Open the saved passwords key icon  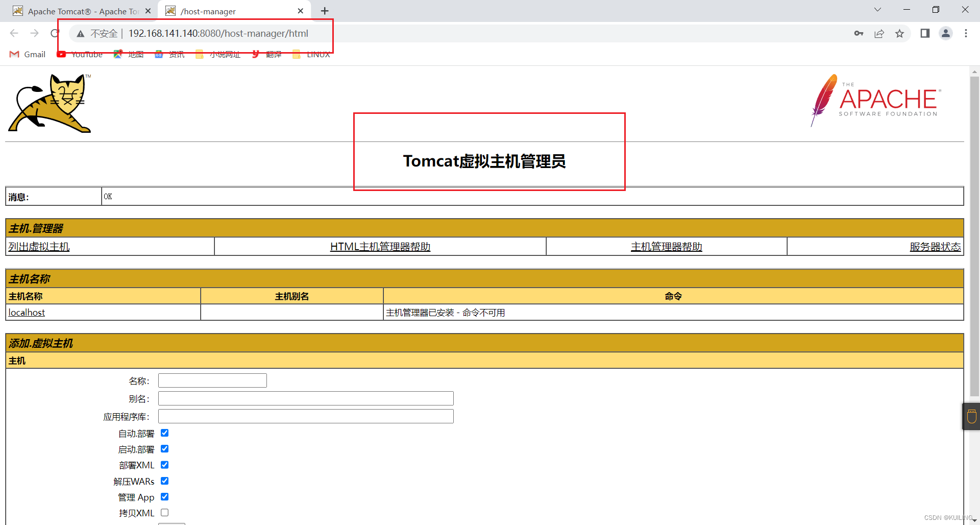(x=859, y=33)
